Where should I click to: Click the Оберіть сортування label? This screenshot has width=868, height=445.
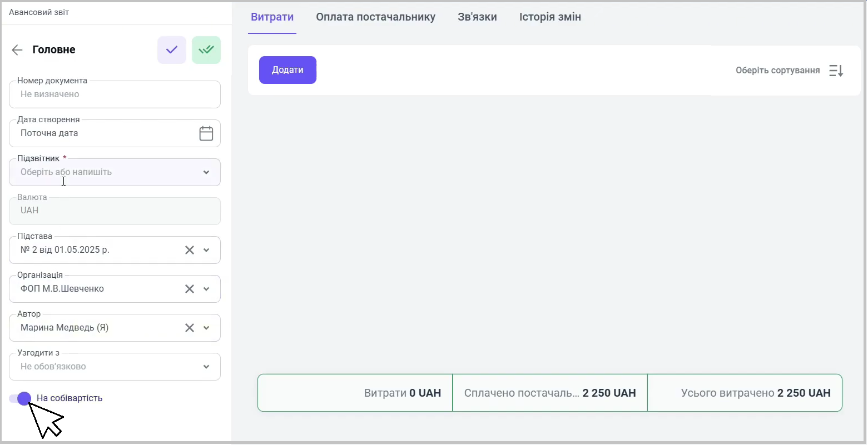click(x=777, y=71)
